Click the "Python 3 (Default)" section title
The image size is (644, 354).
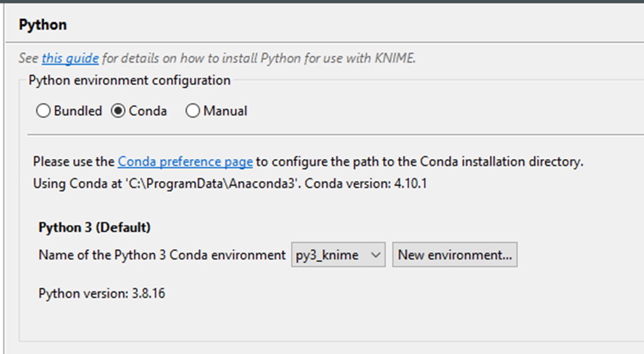pyautogui.click(x=95, y=227)
